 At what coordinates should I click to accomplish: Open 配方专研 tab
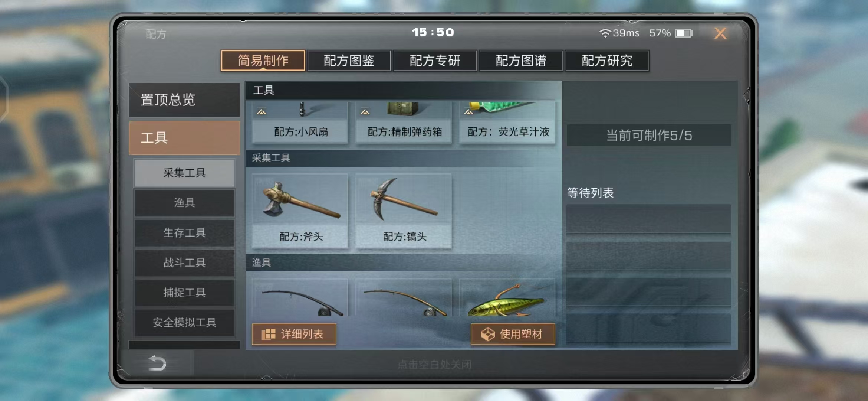point(435,61)
